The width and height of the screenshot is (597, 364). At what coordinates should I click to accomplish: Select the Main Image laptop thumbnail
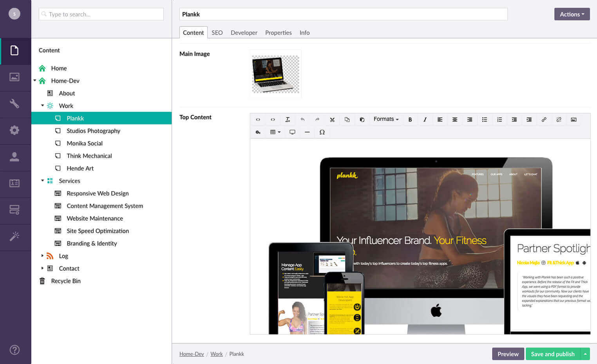pos(275,74)
